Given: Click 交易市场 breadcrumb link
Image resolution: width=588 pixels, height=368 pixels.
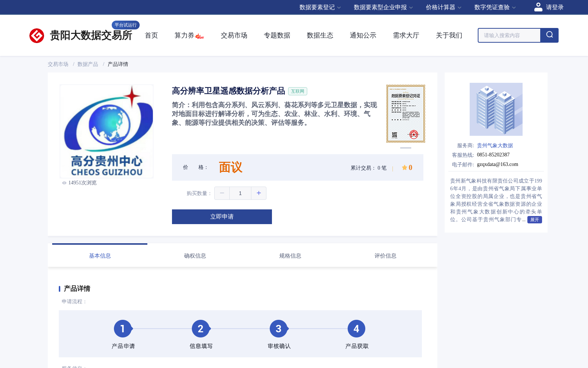Looking at the screenshot, I should click(x=58, y=64).
